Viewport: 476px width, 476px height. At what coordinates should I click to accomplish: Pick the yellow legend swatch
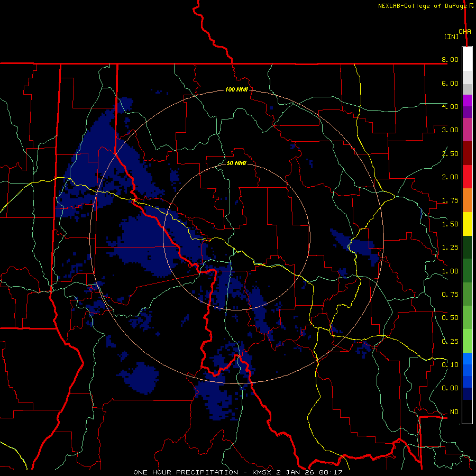[467, 224]
